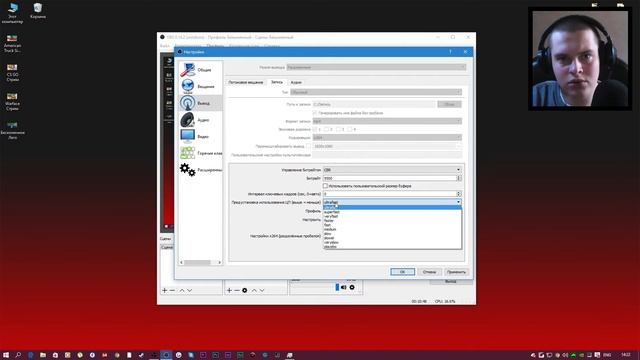Click recording path input field
This screenshot has height=360, width=640.
pyautogui.click(x=374, y=104)
